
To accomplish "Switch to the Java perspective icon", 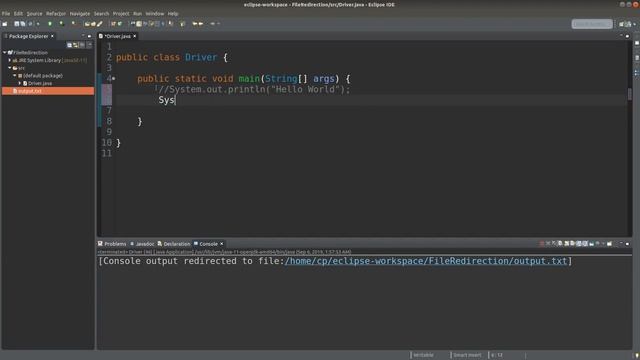I will [629, 24].
